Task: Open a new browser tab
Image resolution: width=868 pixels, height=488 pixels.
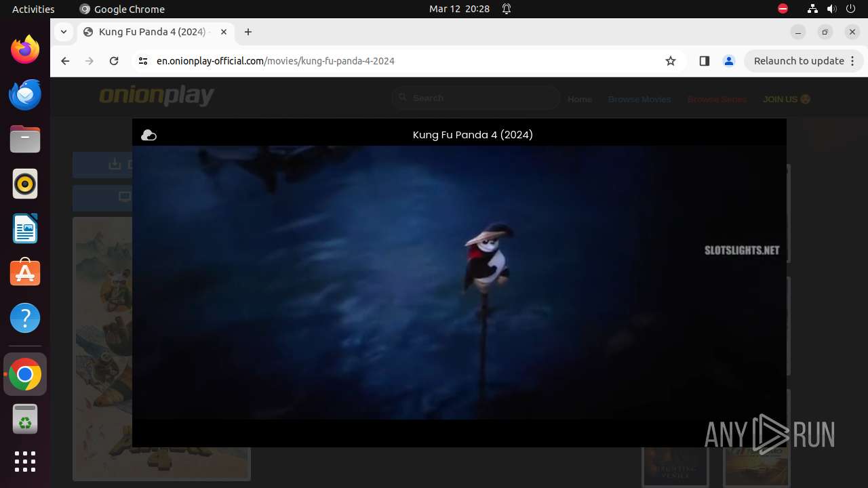Action: (x=248, y=32)
